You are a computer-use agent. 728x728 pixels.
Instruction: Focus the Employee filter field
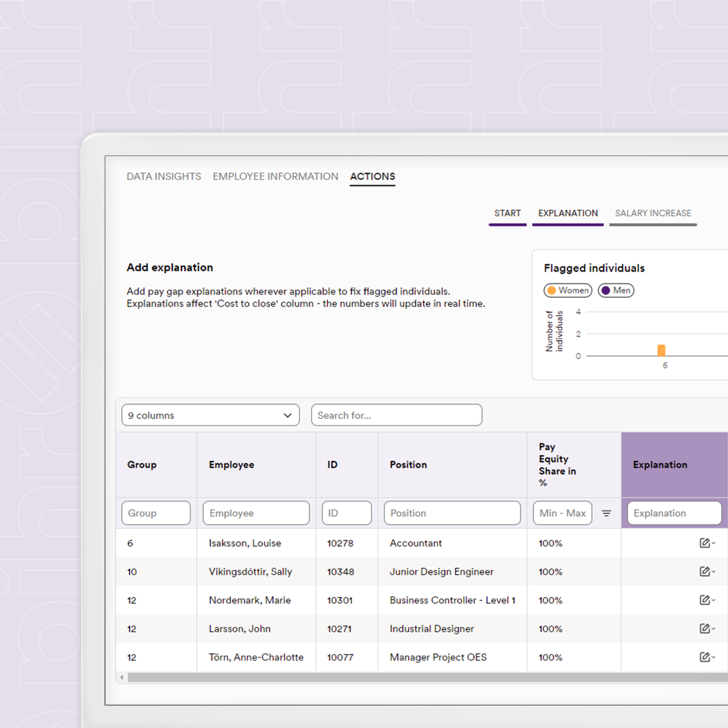(x=256, y=513)
